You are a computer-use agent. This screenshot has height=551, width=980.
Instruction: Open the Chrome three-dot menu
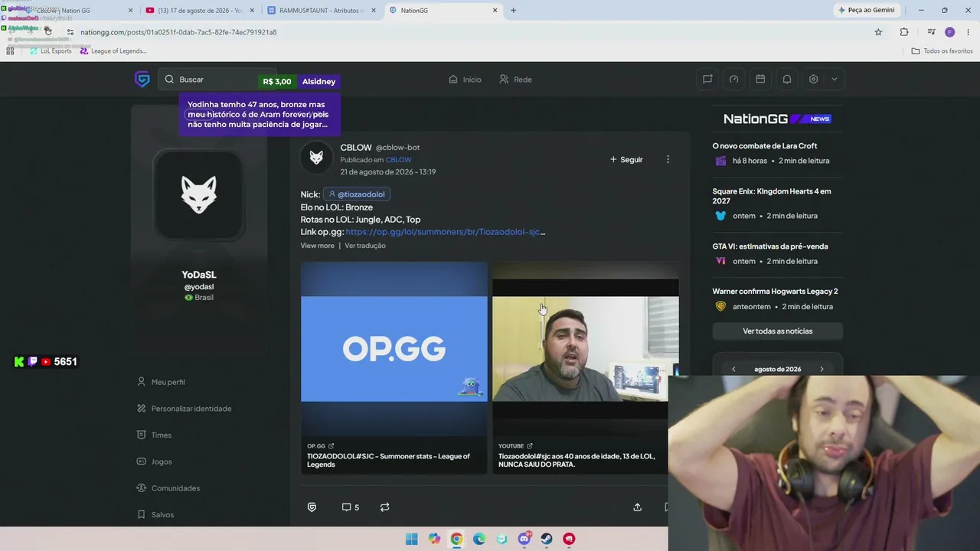tap(969, 32)
